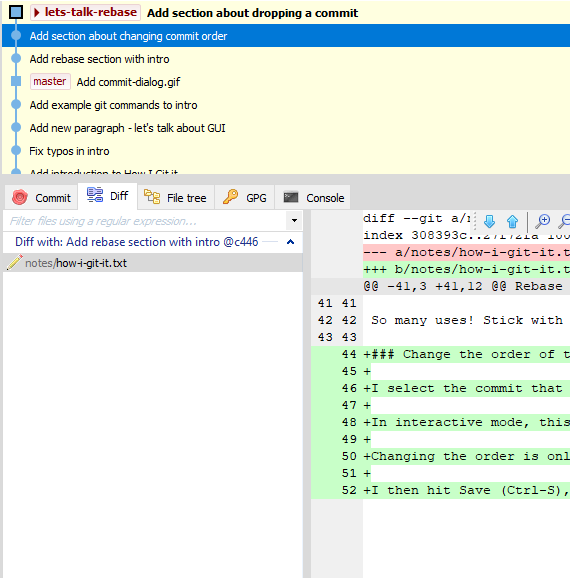Open the Console tab
The width and height of the screenshot is (570, 578).
click(x=313, y=198)
